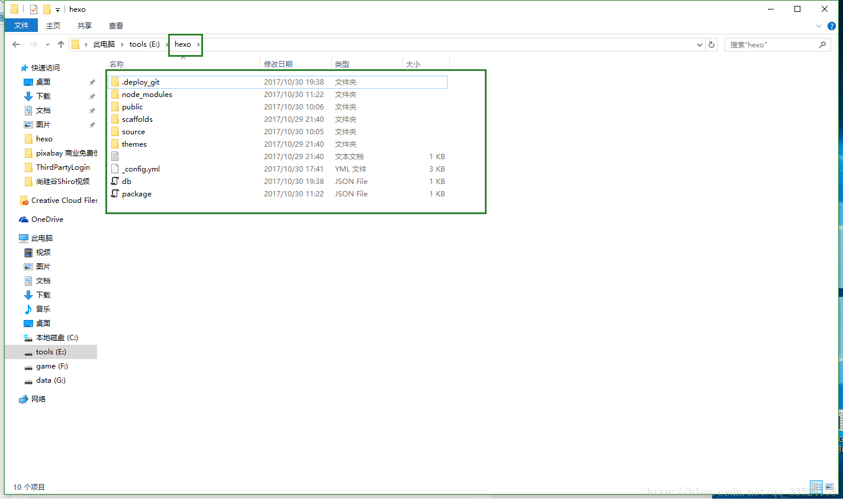Viewport: 843px width, 504px height.
Task: Click new folder icon in quick access toolbar
Action: pos(46,9)
